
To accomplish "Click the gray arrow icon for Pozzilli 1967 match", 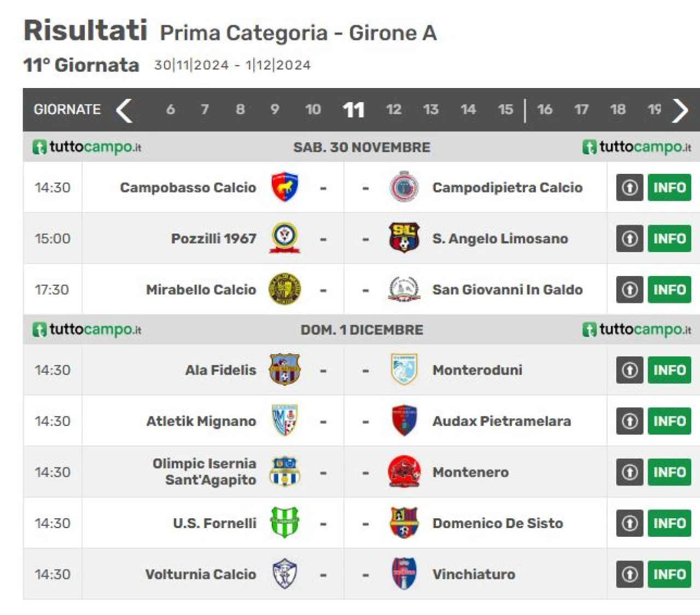I will pyautogui.click(x=629, y=238).
